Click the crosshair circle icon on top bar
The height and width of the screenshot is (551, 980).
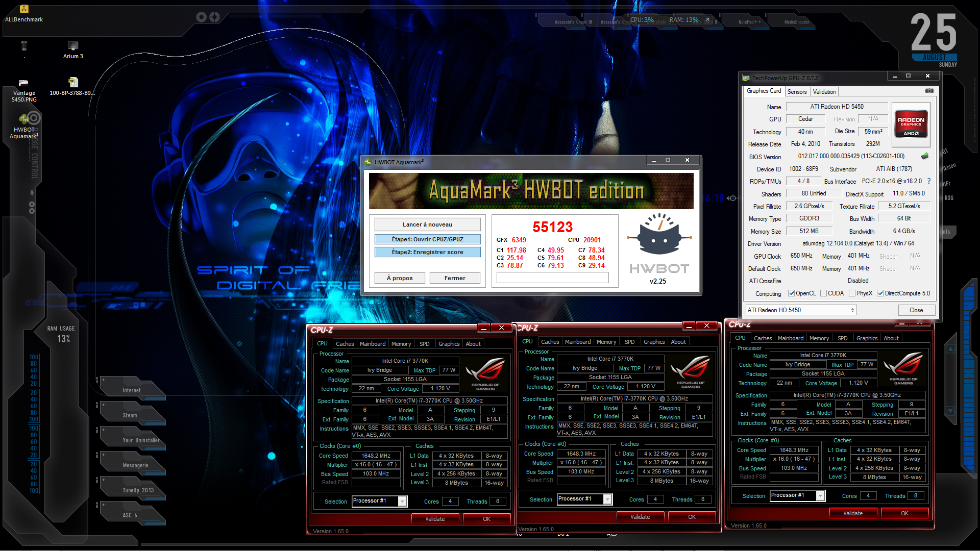214,17
